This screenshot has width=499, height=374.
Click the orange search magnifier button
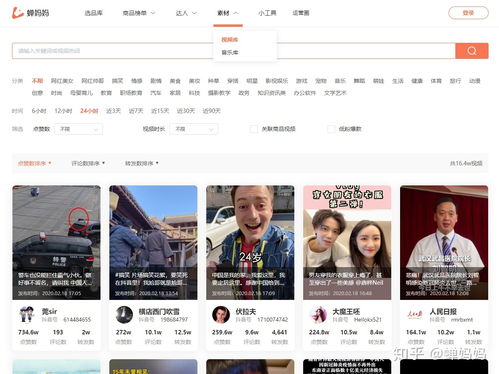coord(472,51)
